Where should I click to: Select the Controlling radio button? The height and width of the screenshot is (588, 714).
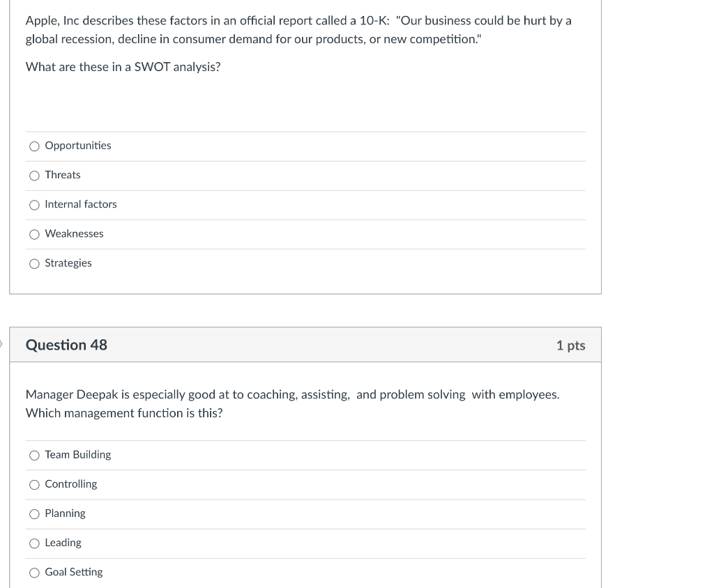point(34,484)
